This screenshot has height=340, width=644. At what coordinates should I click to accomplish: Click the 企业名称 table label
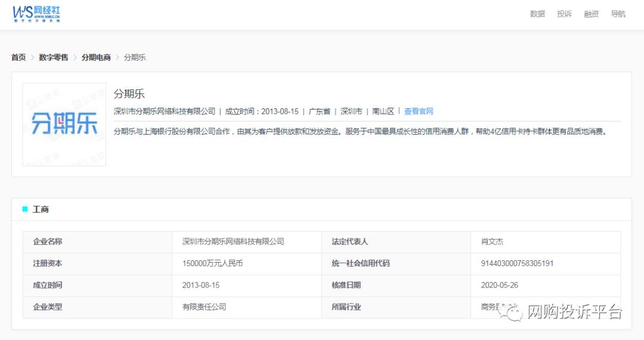(x=48, y=242)
